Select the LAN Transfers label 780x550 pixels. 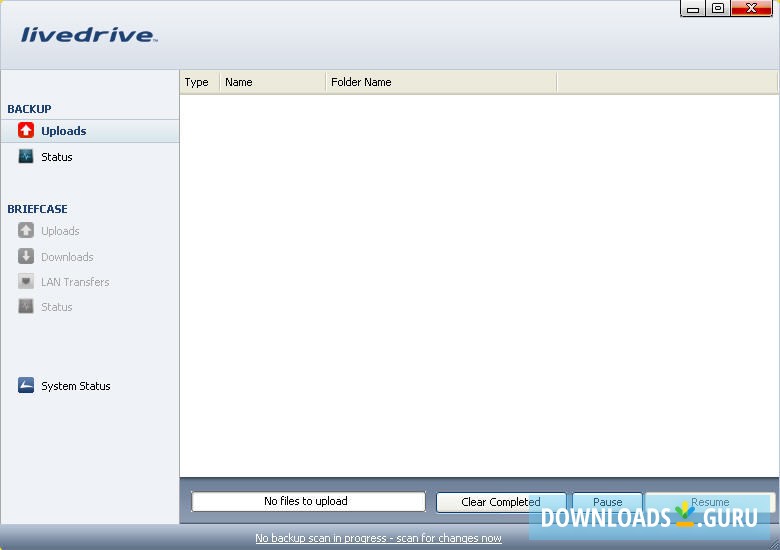[75, 282]
